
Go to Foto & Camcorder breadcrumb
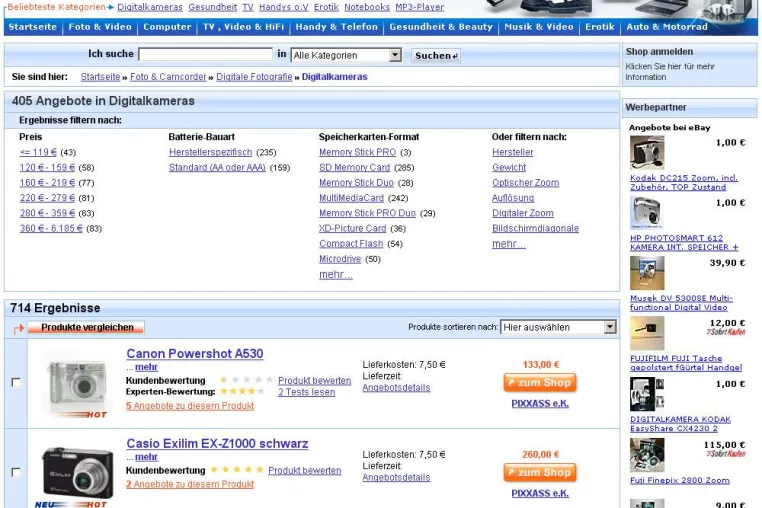168,77
